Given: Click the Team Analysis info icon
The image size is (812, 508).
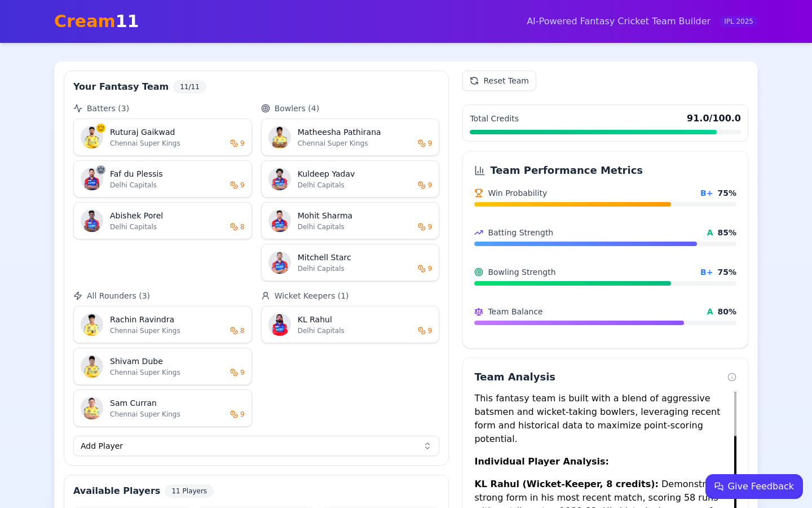Looking at the screenshot, I should point(732,377).
